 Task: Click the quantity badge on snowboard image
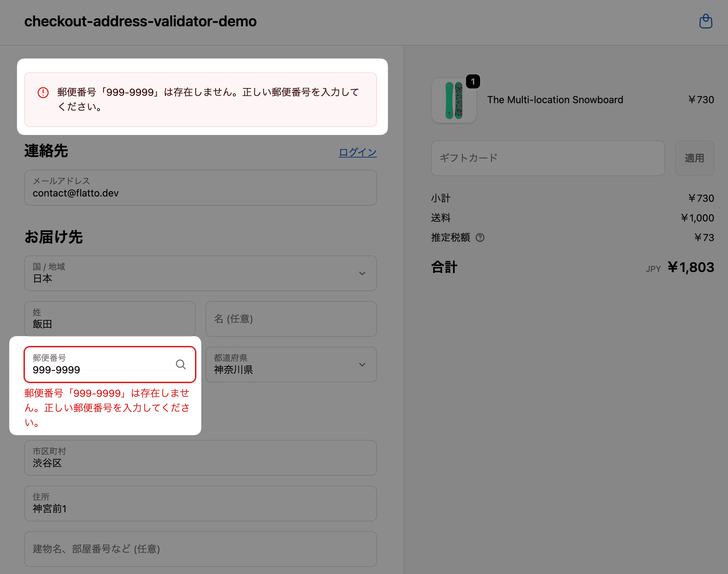(473, 82)
